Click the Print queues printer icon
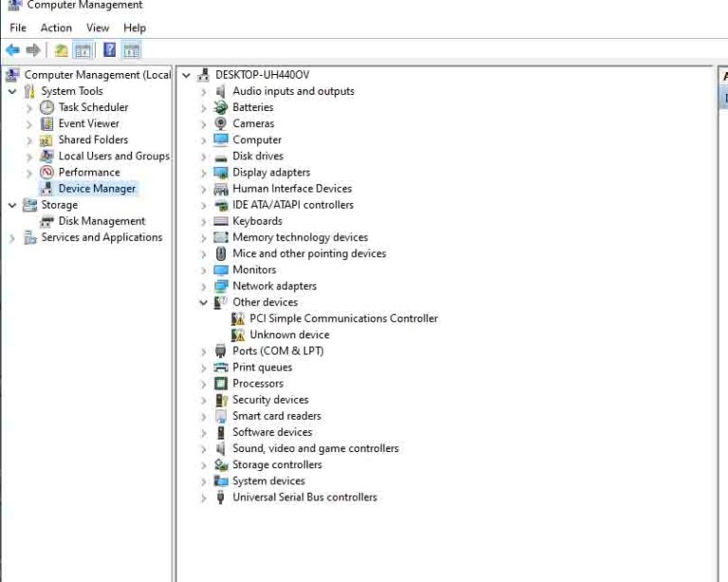728x582 pixels. (x=221, y=367)
